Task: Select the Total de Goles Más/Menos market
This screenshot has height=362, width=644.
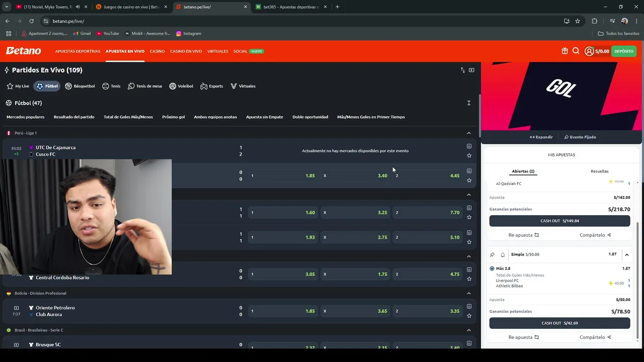Action: click(x=128, y=117)
